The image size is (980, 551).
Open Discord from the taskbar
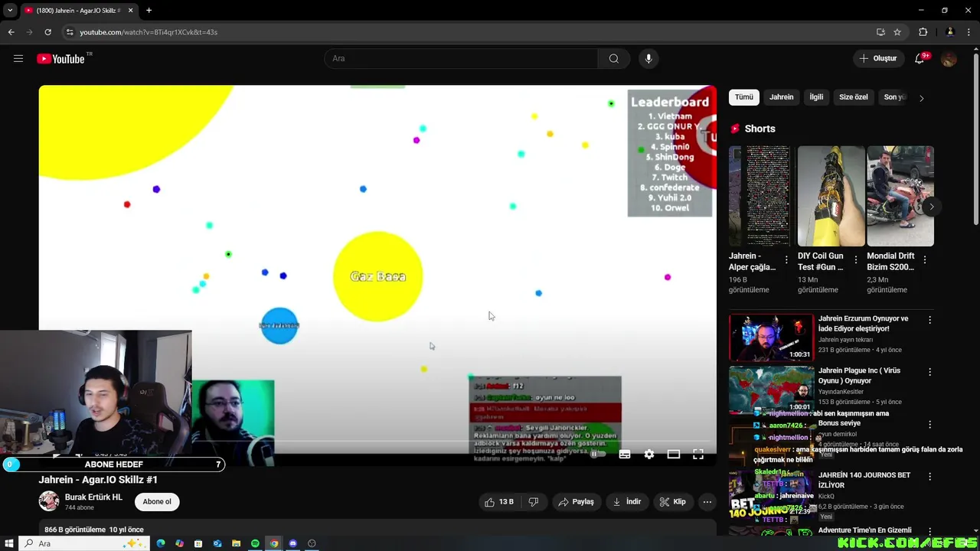pos(292,543)
